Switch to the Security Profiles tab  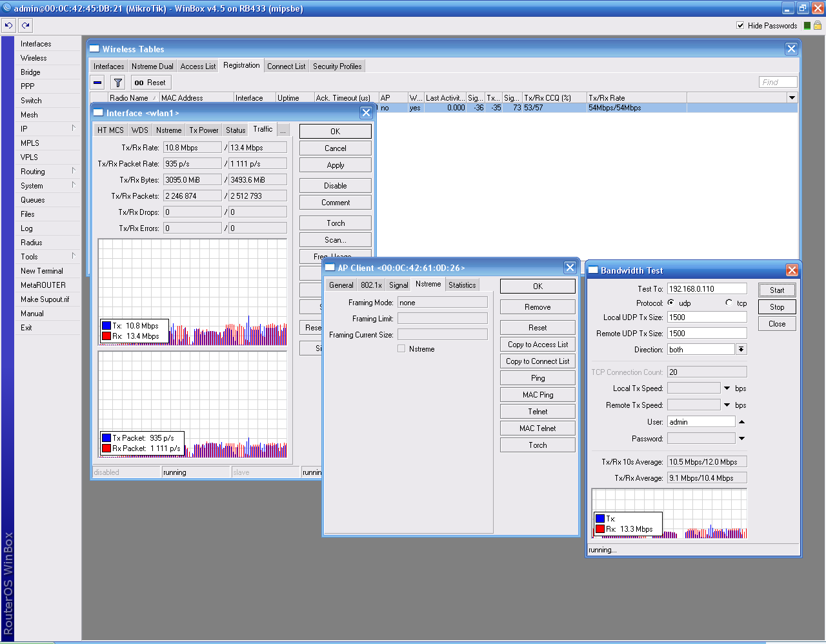(337, 66)
